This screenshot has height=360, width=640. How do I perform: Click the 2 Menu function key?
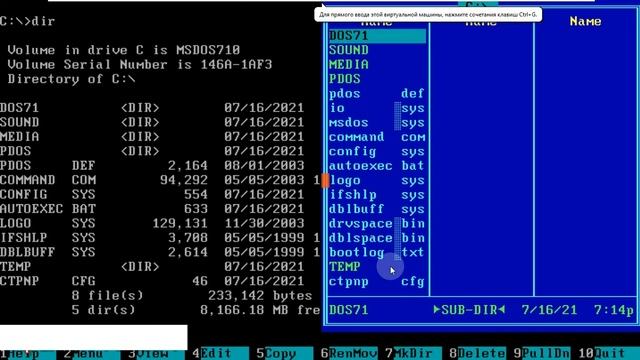(x=92, y=353)
